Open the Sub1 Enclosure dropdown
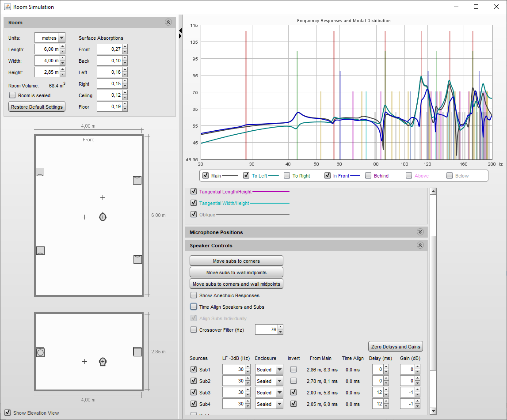507x420 pixels. [279, 369]
